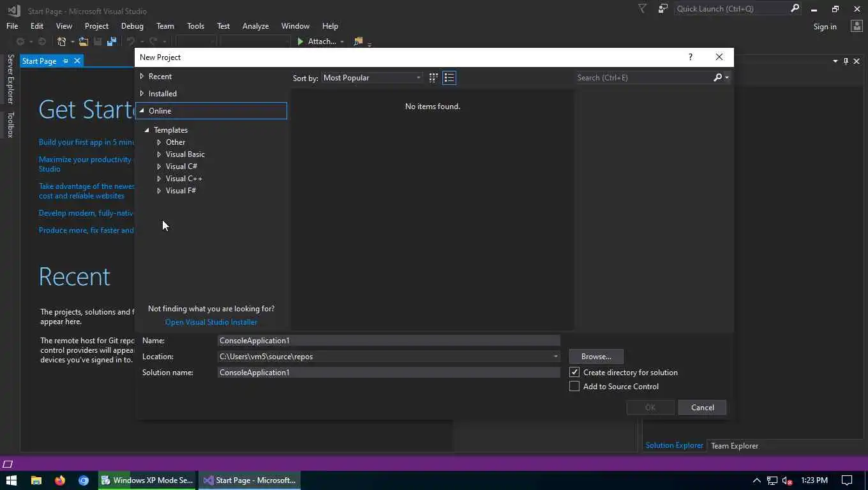The height and width of the screenshot is (490, 868).
Task: Click the Send Feedback icon
Action: [663, 9]
